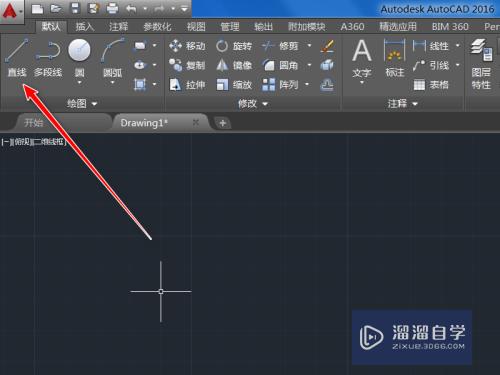This screenshot has height=375, width=500.
Task: Select the 镜像 (Mirror) tool
Action: [234, 65]
